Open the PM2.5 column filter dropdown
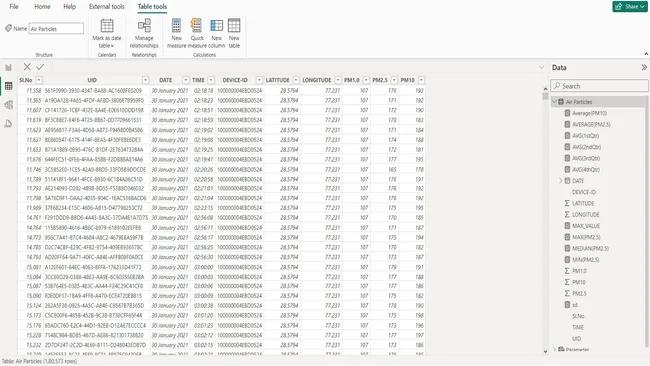Viewport: 650px width, 366px height. click(394, 80)
